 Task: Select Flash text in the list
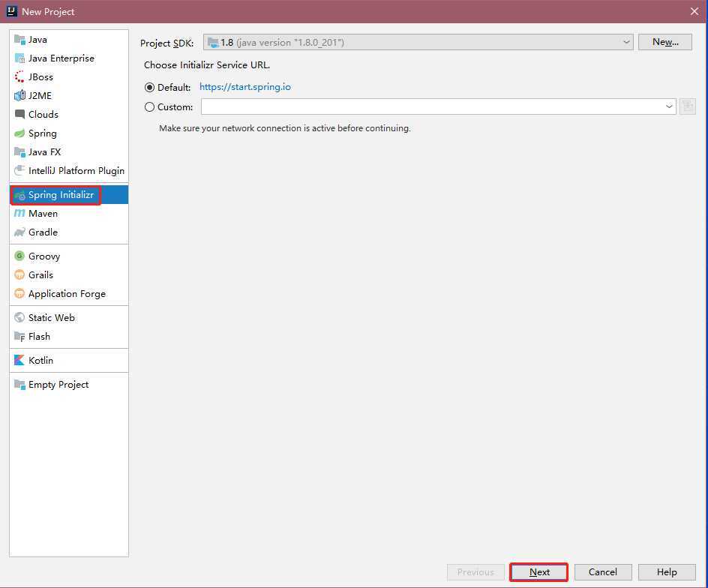[x=39, y=337]
